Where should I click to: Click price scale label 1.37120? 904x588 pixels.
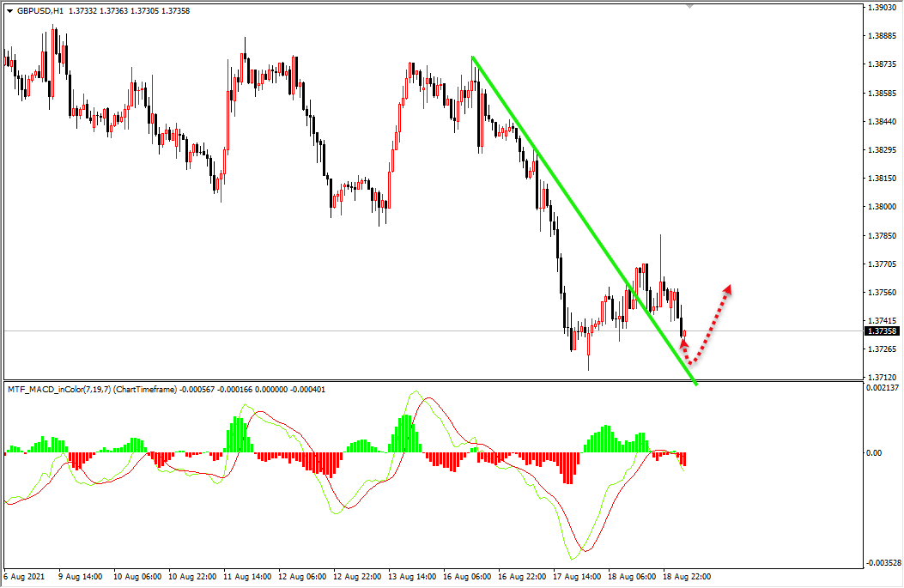(x=882, y=378)
